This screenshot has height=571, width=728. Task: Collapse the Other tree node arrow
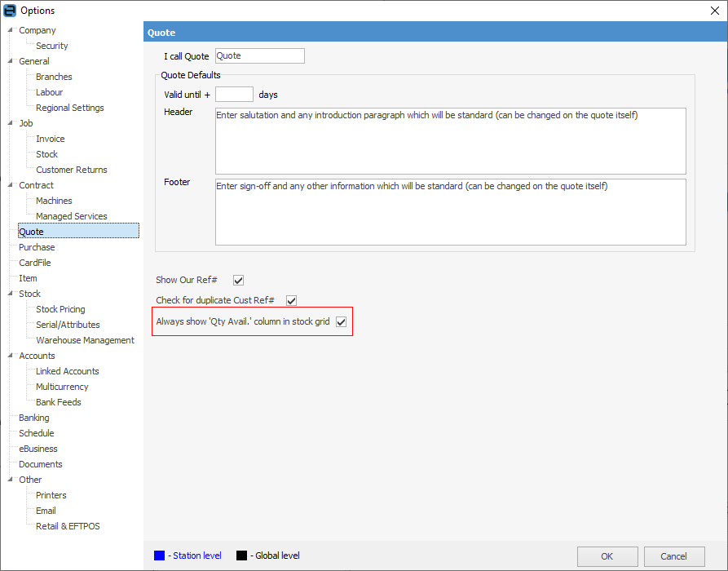pyautogui.click(x=11, y=480)
